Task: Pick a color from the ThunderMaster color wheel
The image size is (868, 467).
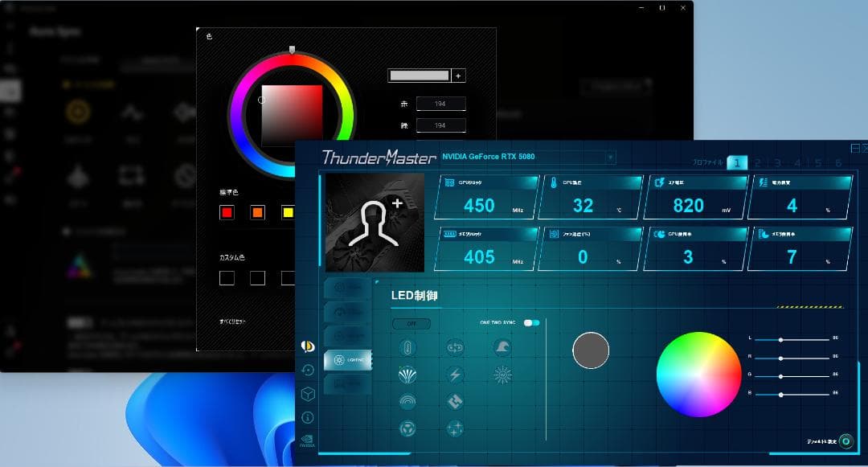Action: pos(698,373)
